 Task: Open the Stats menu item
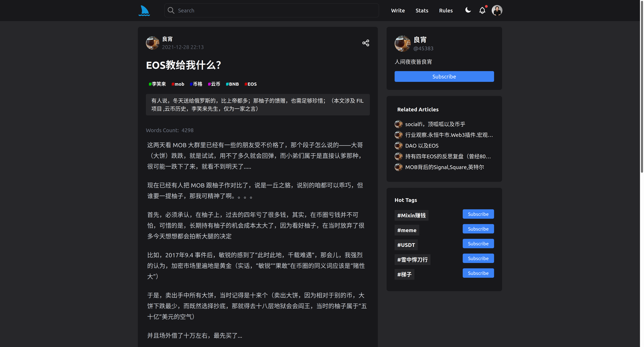point(422,11)
